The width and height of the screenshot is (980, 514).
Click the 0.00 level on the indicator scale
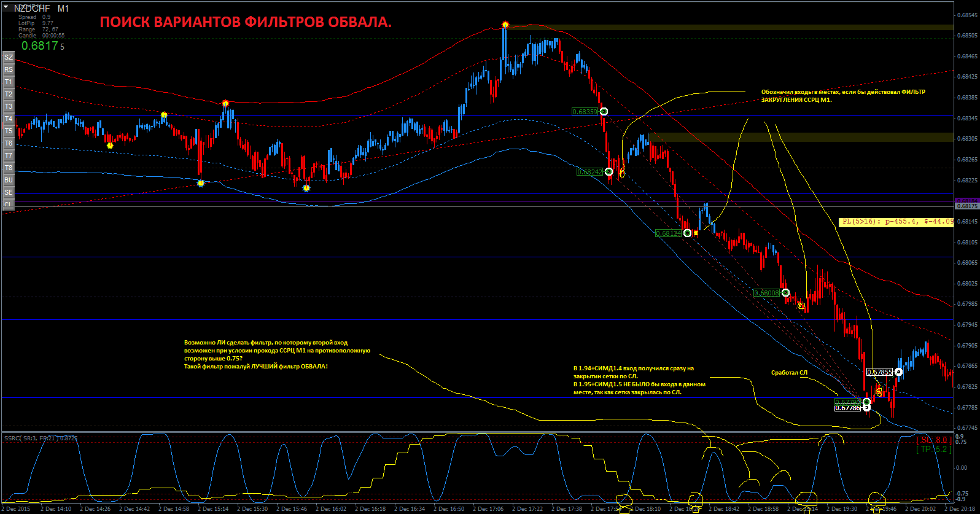[962, 468]
